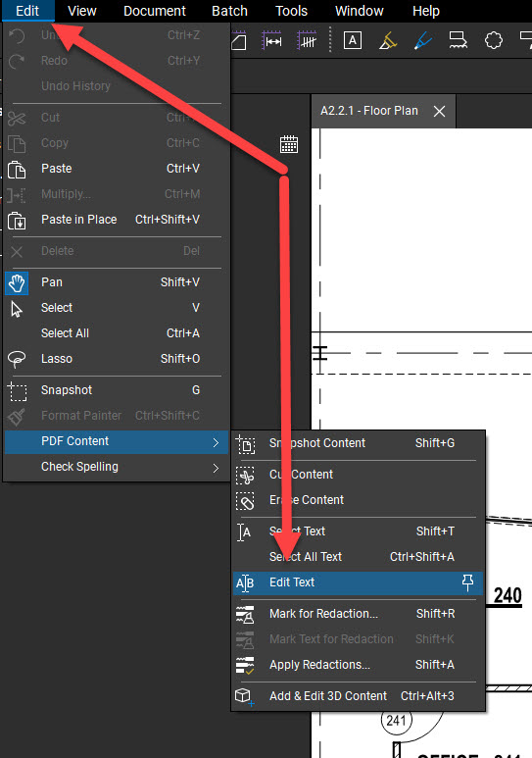Expand the PDF Content submenu arrow

click(216, 442)
